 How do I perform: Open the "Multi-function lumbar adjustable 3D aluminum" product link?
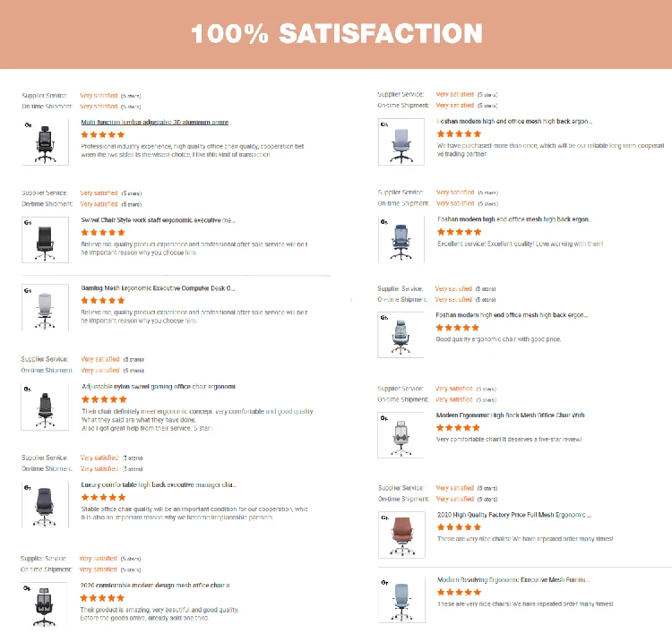[x=155, y=122]
